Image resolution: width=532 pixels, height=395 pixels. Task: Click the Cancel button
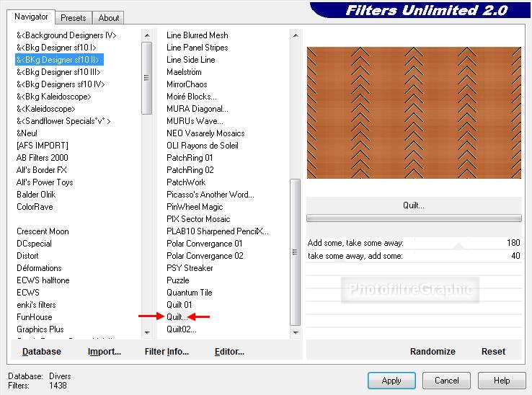click(446, 381)
